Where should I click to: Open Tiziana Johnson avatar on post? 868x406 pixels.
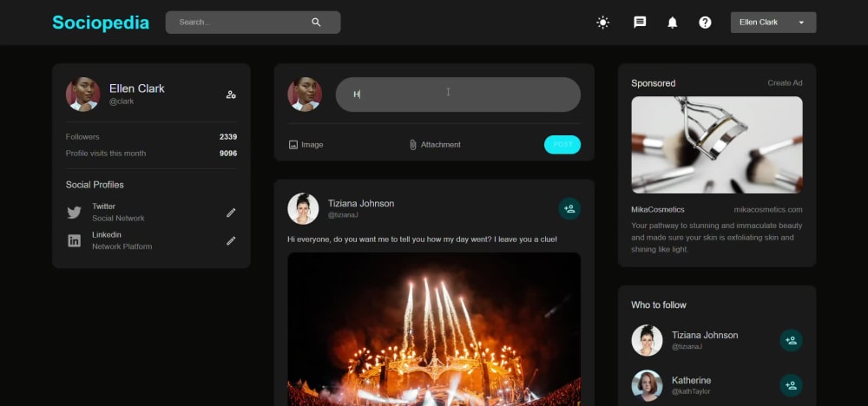point(303,208)
